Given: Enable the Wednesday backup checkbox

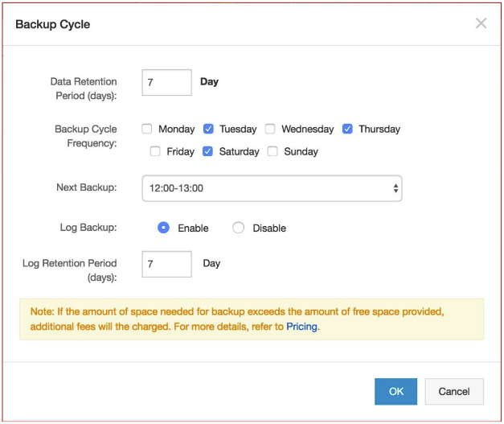Looking at the screenshot, I should point(270,129).
